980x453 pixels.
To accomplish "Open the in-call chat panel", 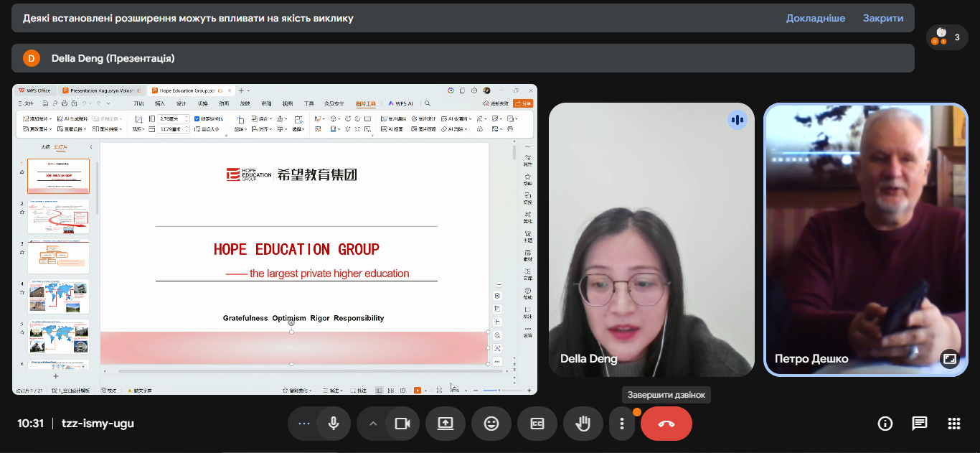I will click(920, 424).
